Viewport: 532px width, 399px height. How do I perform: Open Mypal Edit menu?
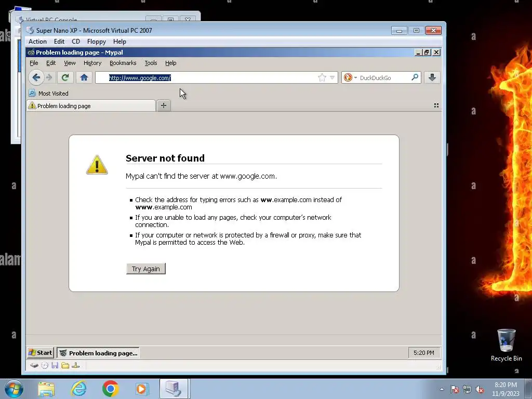51,63
